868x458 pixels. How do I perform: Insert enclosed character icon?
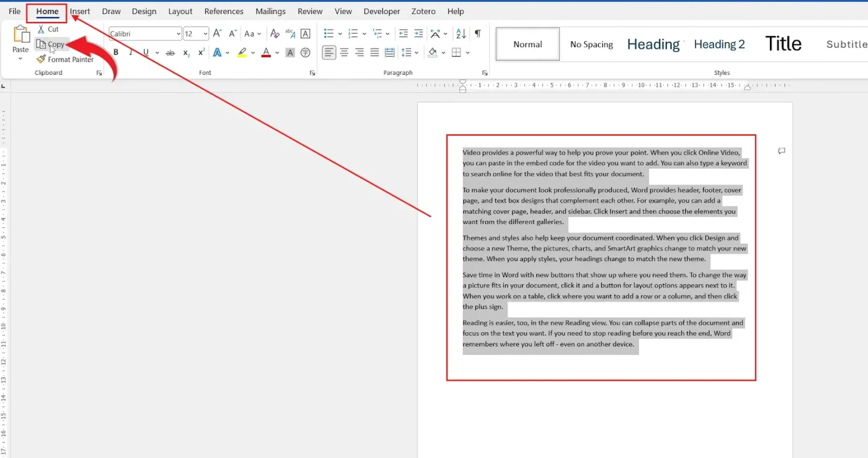point(305,53)
